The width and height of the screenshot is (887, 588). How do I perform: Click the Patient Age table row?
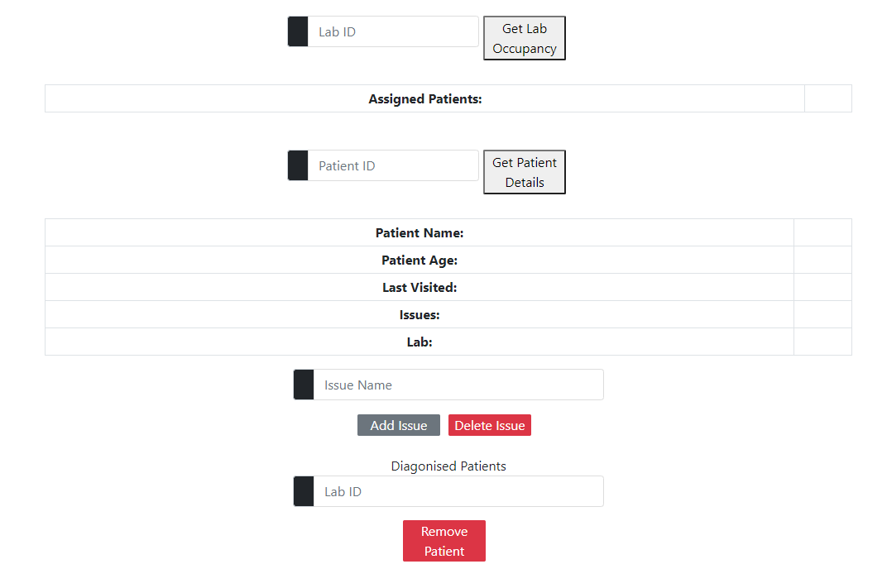(x=420, y=260)
